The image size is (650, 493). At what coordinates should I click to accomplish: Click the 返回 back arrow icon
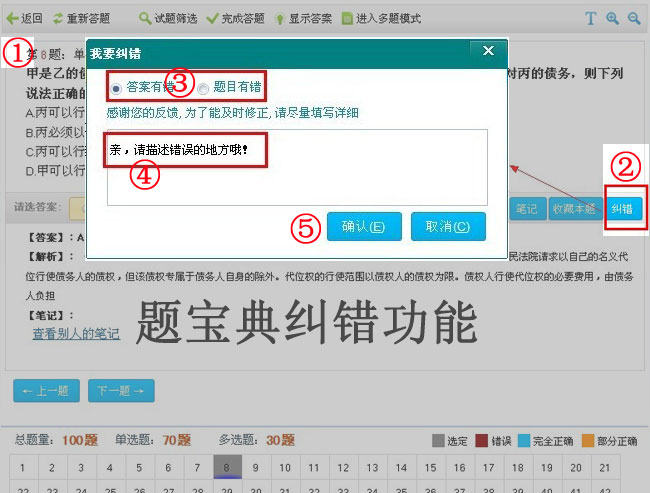12,18
